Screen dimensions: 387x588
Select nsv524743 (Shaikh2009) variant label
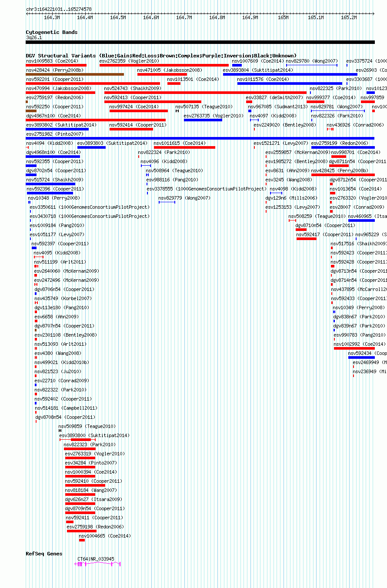tap(133, 88)
